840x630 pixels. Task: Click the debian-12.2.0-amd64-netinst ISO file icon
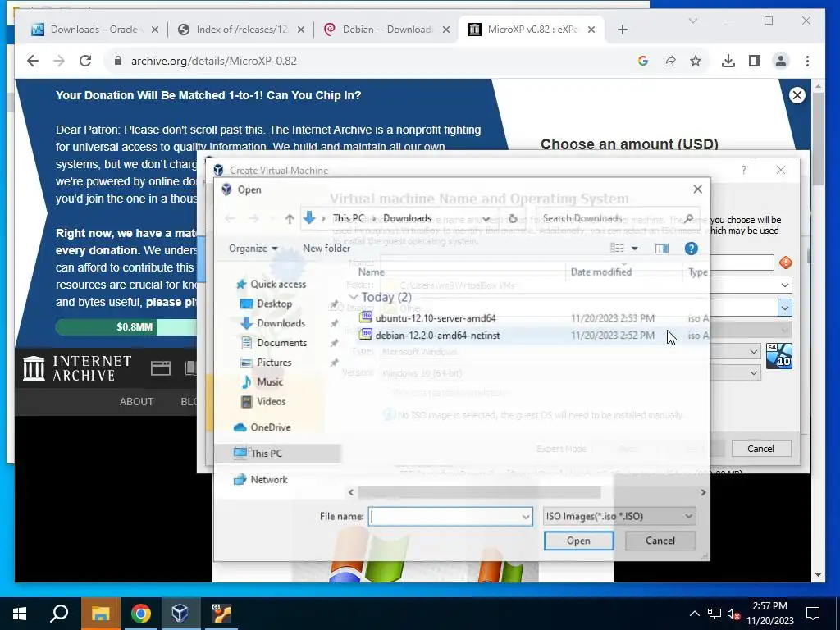[366, 335]
